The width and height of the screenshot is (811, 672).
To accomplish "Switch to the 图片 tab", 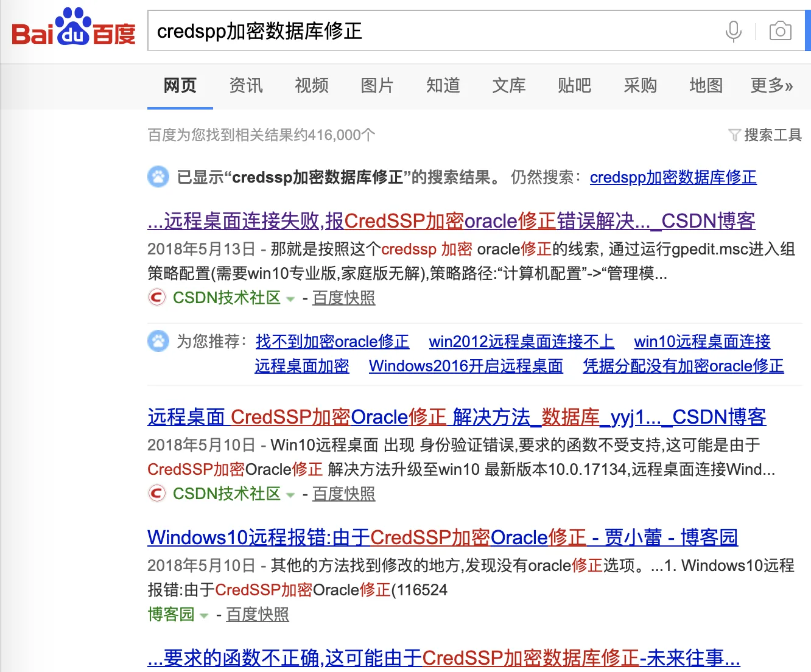I will point(377,85).
